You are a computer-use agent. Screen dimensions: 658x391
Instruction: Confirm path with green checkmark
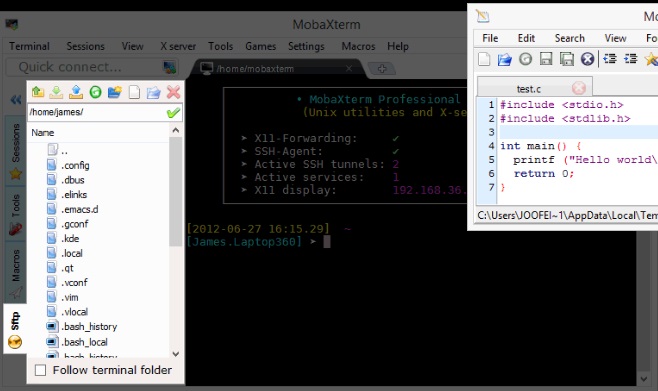pos(173,112)
